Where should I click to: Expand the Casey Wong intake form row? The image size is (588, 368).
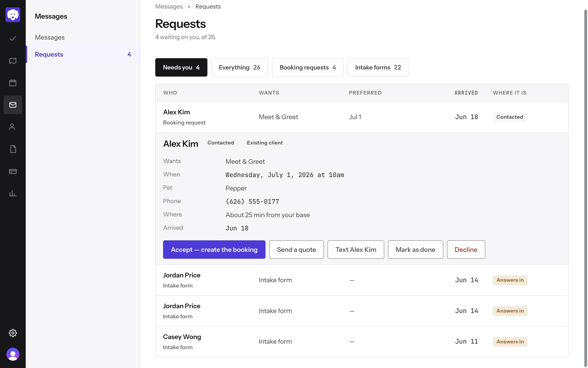pos(362,342)
